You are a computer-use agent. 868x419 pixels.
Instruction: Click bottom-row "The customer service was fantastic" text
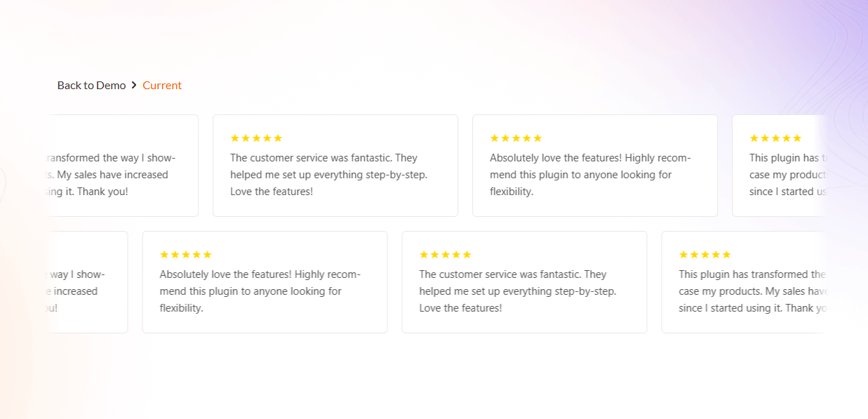(x=518, y=291)
